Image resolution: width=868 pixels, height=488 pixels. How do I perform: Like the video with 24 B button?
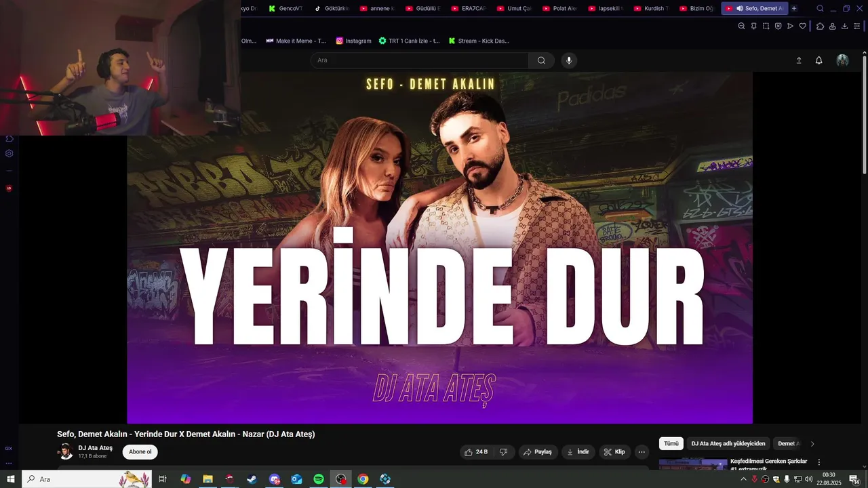tap(477, 452)
